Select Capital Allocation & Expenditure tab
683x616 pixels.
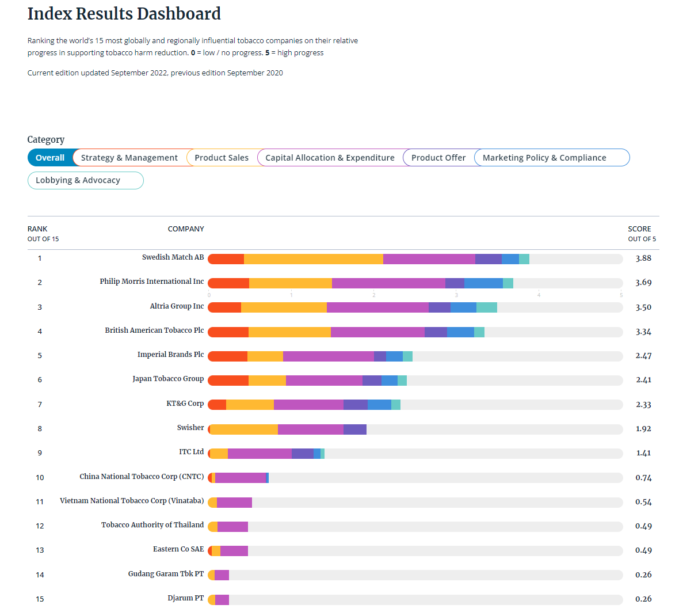[330, 158]
